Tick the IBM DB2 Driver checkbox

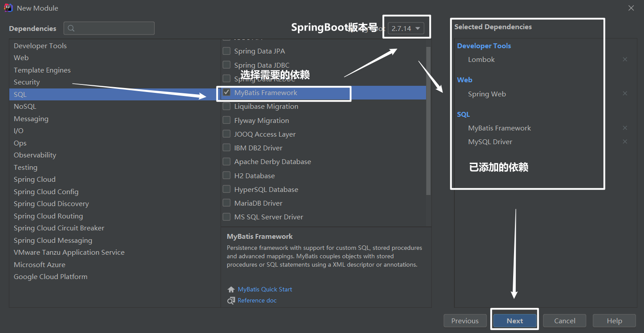[226, 148]
